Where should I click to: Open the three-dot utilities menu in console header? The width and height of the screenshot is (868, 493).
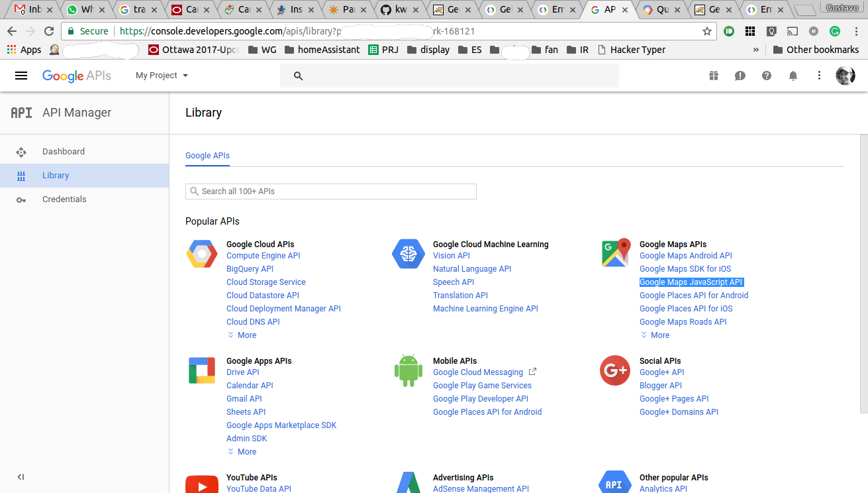click(x=819, y=76)
